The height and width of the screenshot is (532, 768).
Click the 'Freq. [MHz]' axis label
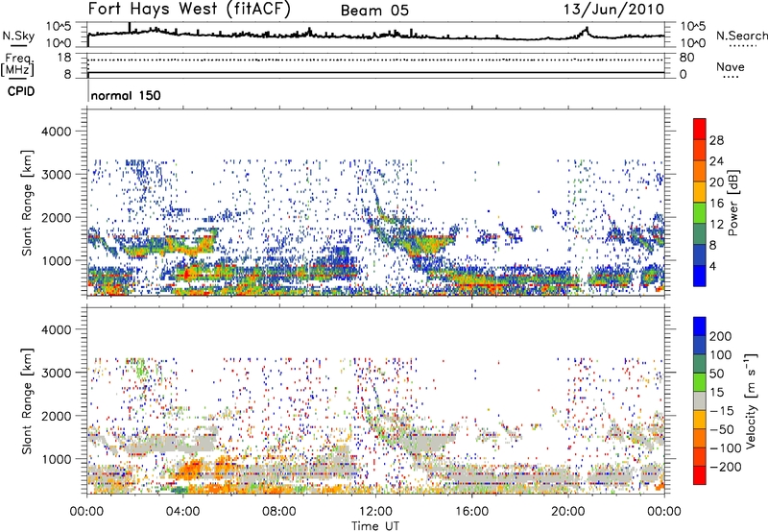[x=17, y=65]
